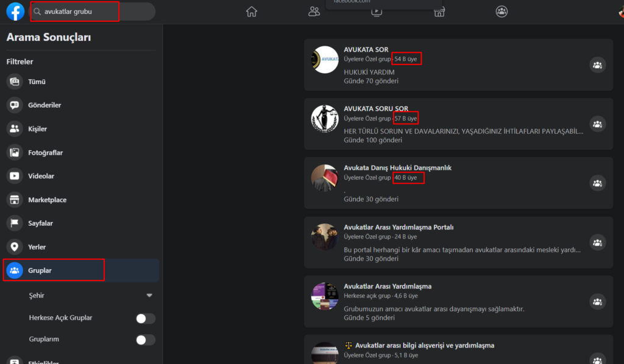Join Avukatlar Arası Yardımlaşma Portalı via its icon button
The height and width of the screenshot is (364, 624).
pyautogui.click(x=597, y=242)
